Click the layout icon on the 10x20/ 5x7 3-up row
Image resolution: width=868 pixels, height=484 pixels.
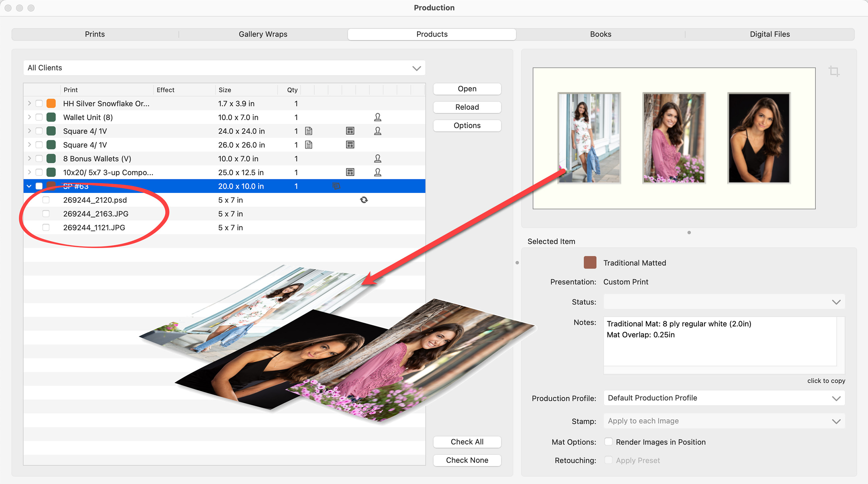click(x=350, y=173)
